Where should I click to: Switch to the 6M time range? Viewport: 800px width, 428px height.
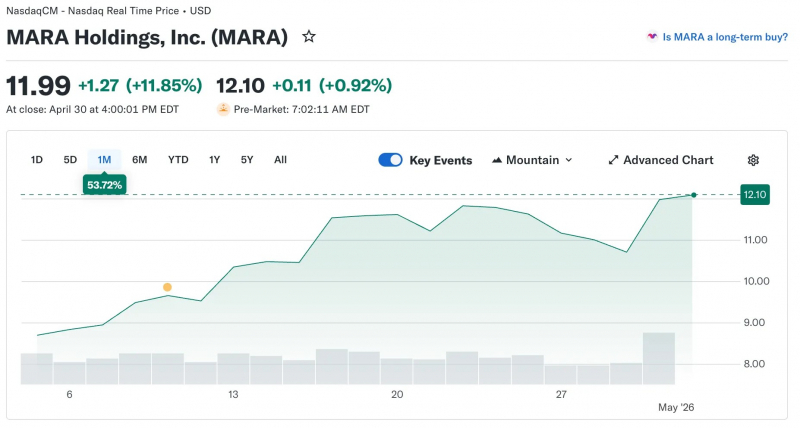tap(139, 160)
